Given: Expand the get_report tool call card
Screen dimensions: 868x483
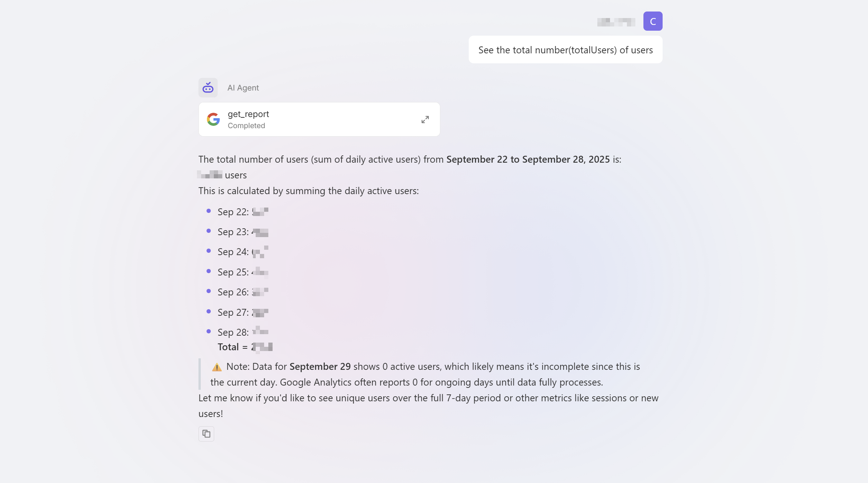Looking at the screenshot, I should (x=425, y=119).
